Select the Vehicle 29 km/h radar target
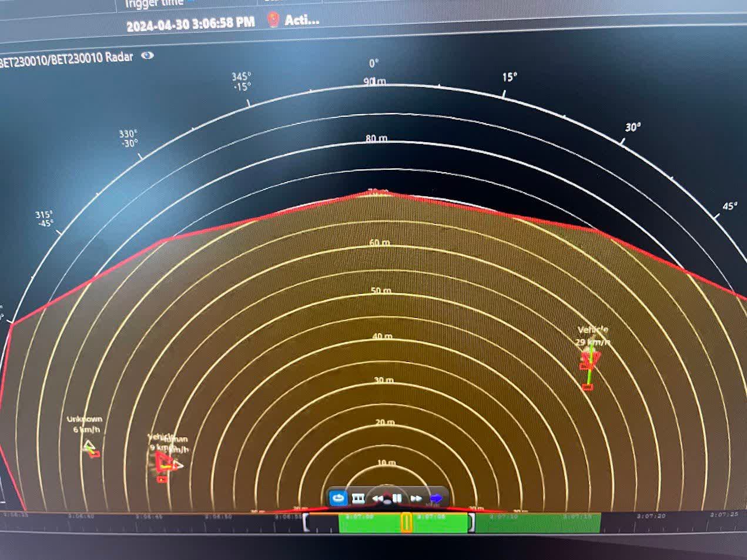 tap(589, 359)
